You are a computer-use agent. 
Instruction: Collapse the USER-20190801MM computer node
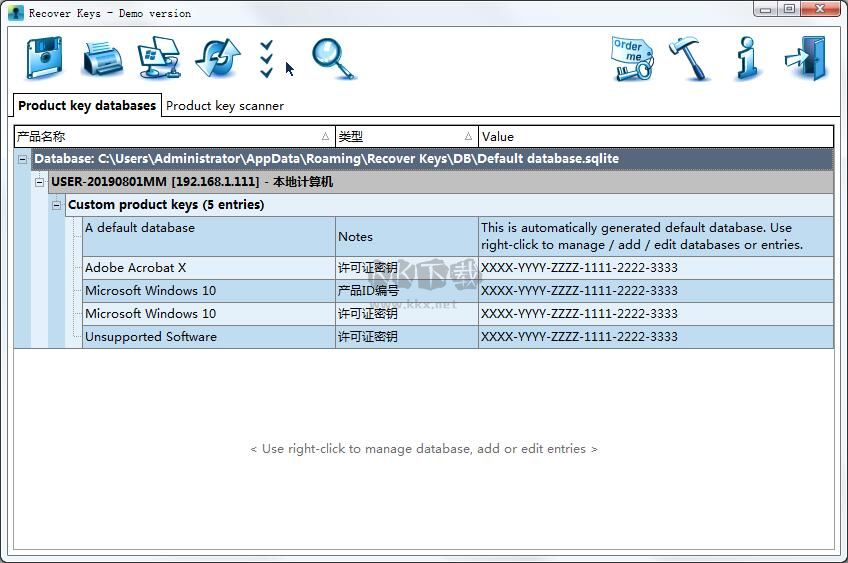click(x=40, y=182)
